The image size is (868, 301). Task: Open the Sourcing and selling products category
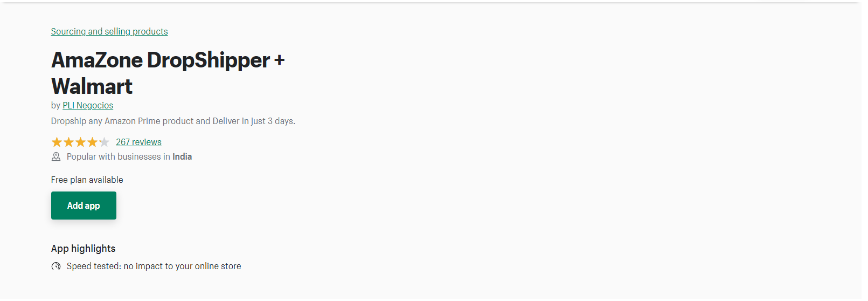109,32
